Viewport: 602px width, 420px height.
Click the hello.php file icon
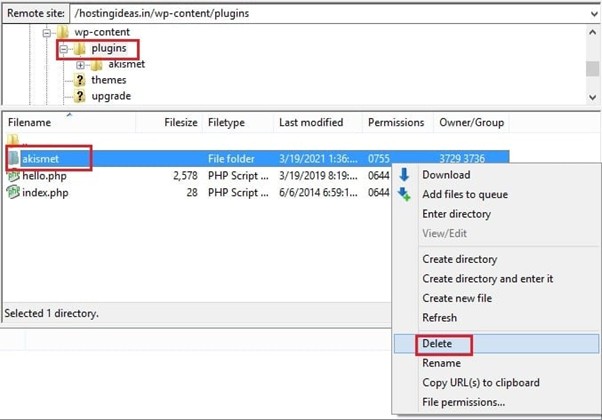[13, 176]
